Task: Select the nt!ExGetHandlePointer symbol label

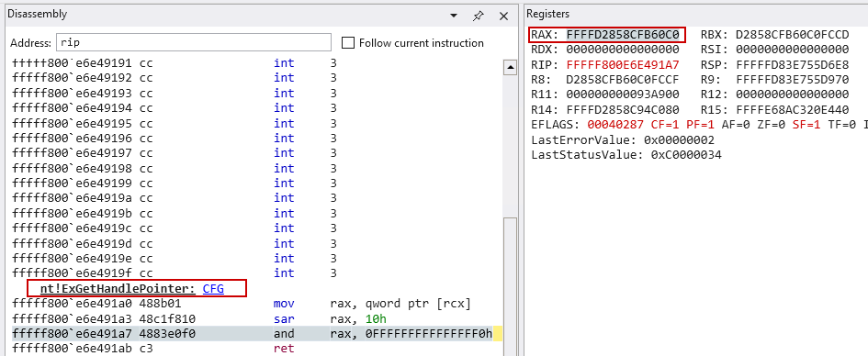Action: tap(118, 288)
